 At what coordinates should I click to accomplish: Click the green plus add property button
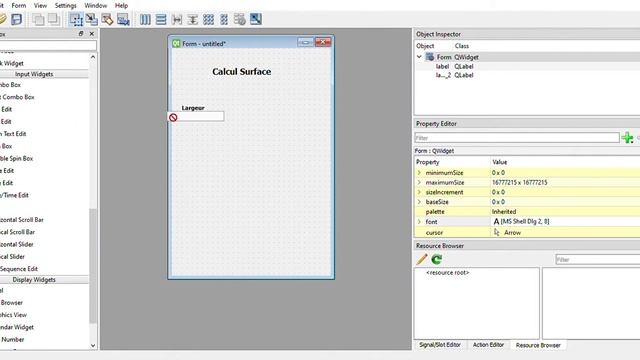point(627,138)
